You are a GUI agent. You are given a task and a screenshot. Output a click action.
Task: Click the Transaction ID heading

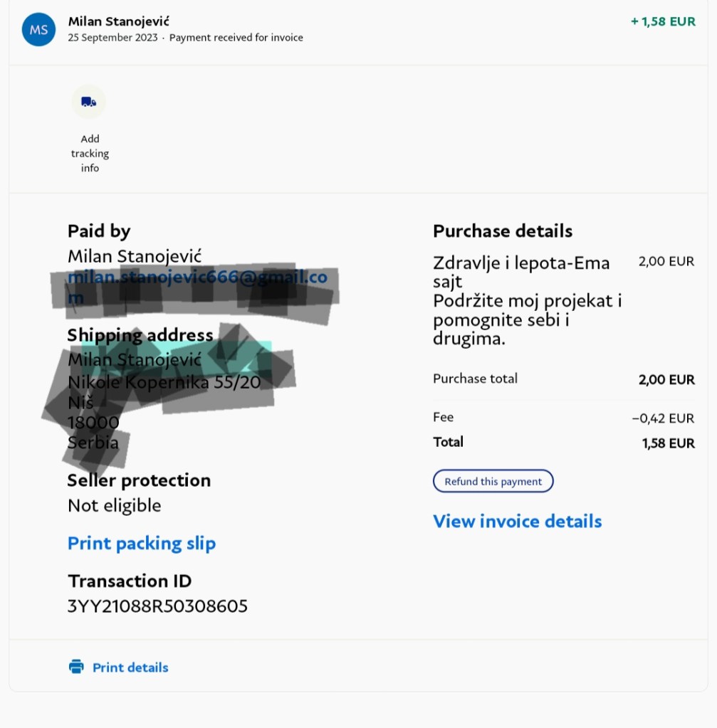click(x=130, y=581)
